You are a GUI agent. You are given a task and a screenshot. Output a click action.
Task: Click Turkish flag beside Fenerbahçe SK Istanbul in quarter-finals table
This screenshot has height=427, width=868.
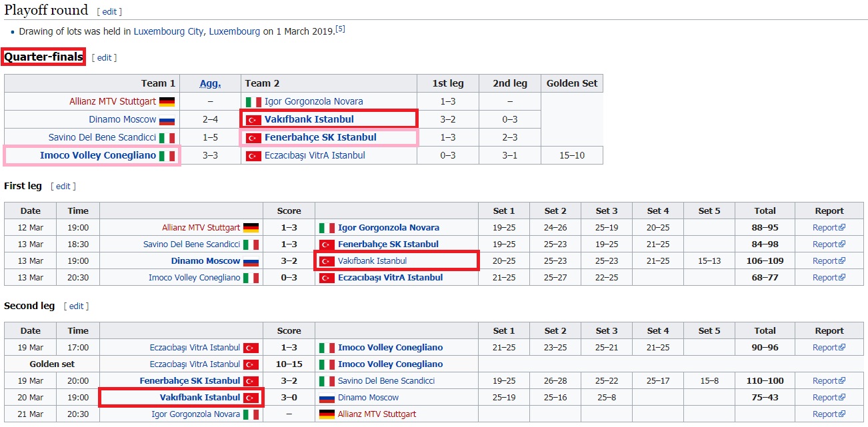click(x=253, y=138)
